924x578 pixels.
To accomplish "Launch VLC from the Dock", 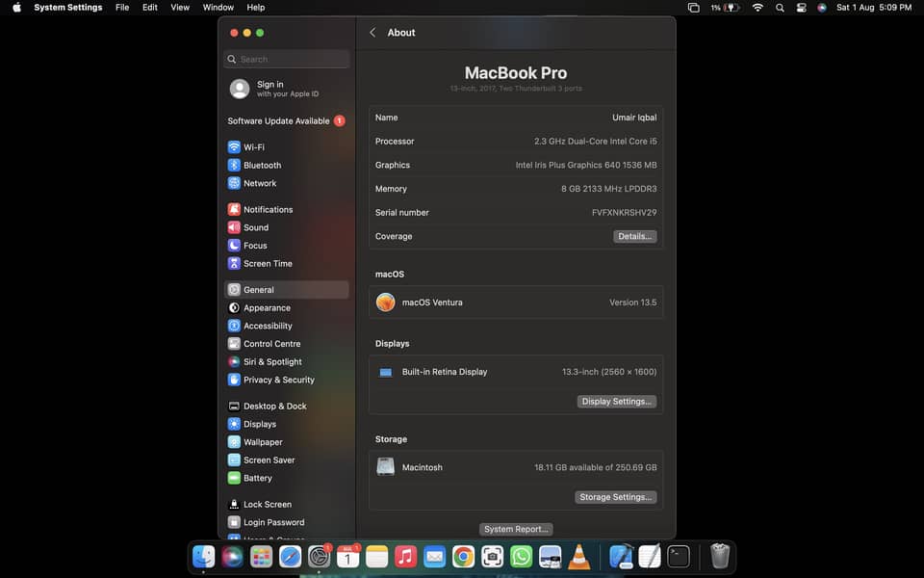I will pyautogui.click(x=578, y=556).
